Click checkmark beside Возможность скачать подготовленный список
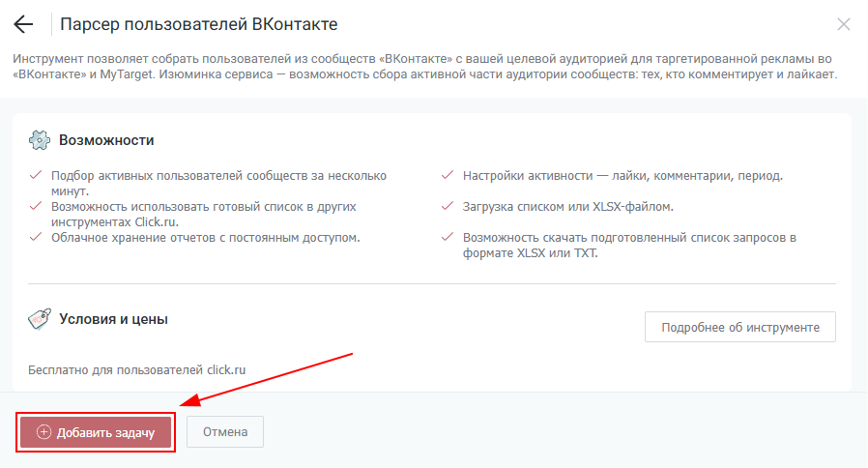 (x=447, y=237)
